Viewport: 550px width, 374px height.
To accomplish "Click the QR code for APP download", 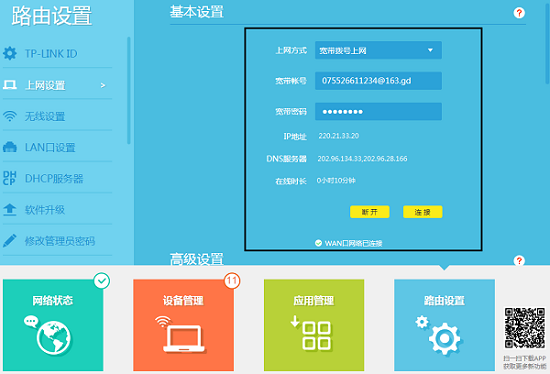I will click(525, 328).
